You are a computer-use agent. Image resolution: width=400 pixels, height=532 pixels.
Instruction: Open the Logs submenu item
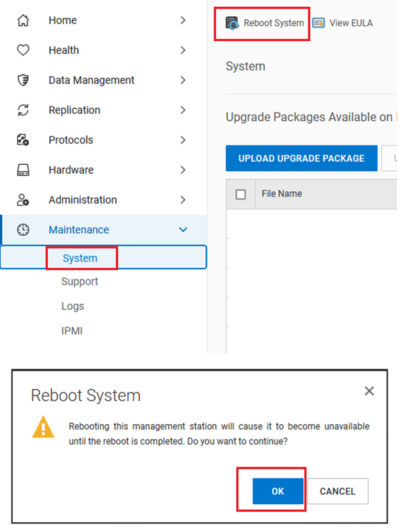click(73, 306)
